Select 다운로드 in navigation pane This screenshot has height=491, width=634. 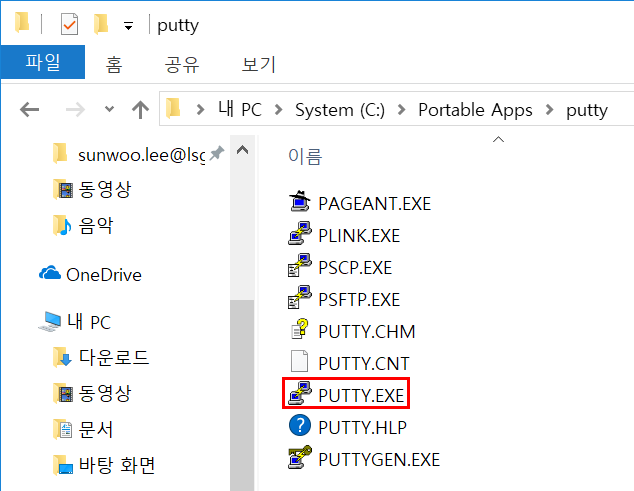coord(114,357)
